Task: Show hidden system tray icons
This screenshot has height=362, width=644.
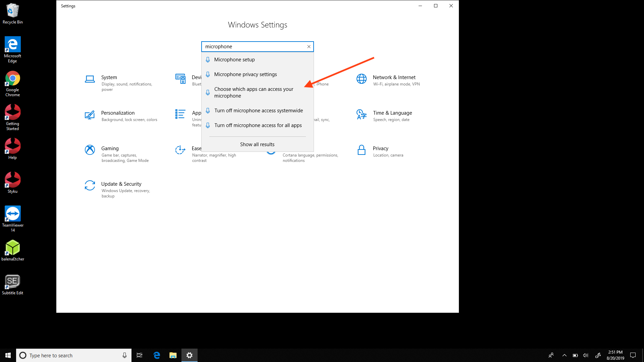Action: point(564,355)
